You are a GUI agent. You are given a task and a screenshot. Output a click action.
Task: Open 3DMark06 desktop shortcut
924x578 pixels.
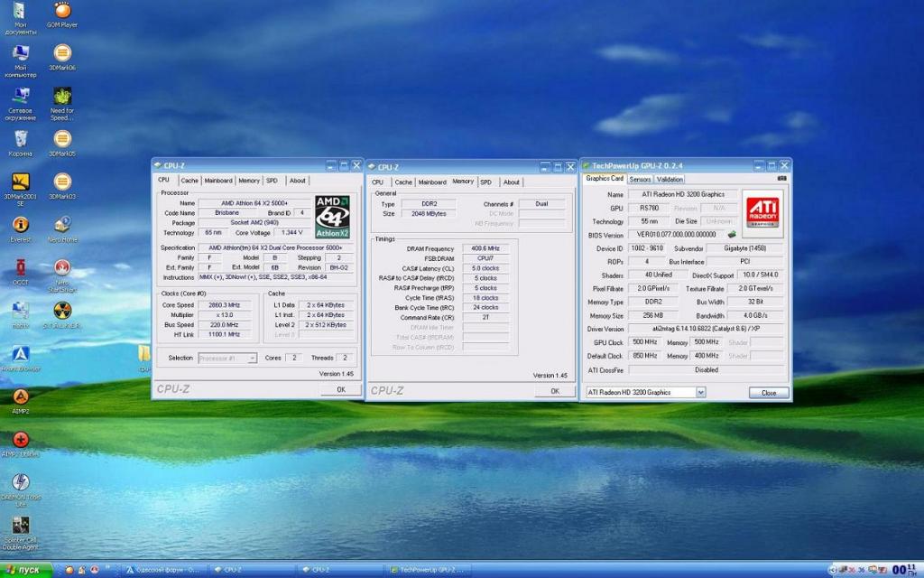click(62, 58)
